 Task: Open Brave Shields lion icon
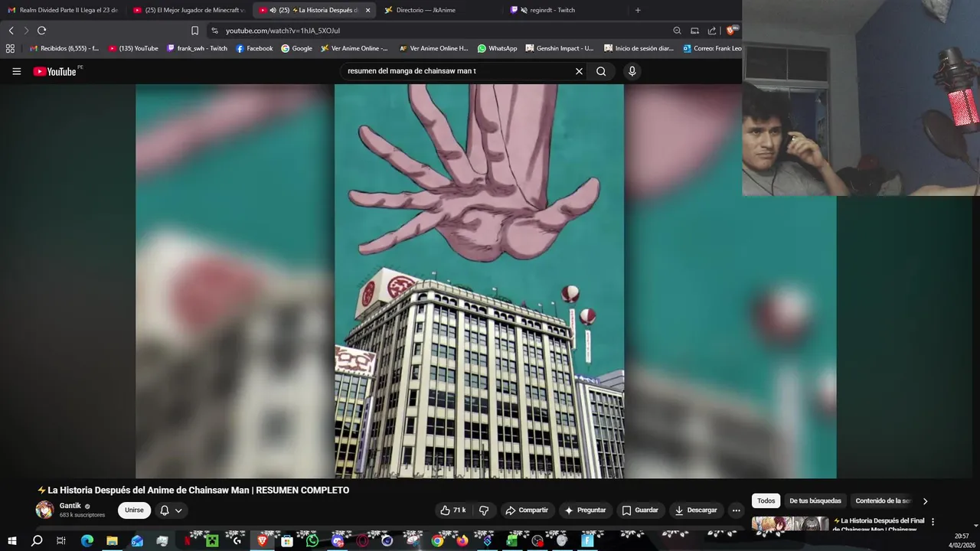click(731, 31)
